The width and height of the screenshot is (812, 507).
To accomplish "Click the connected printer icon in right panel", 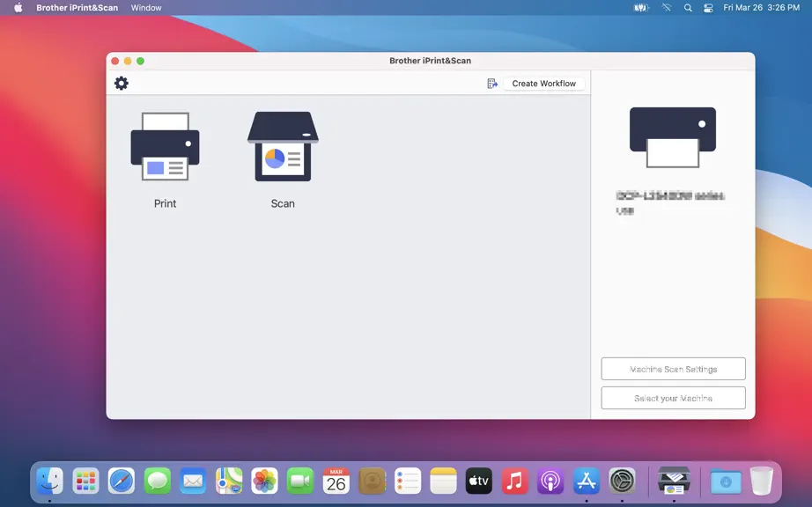I will tap(673, 137).
